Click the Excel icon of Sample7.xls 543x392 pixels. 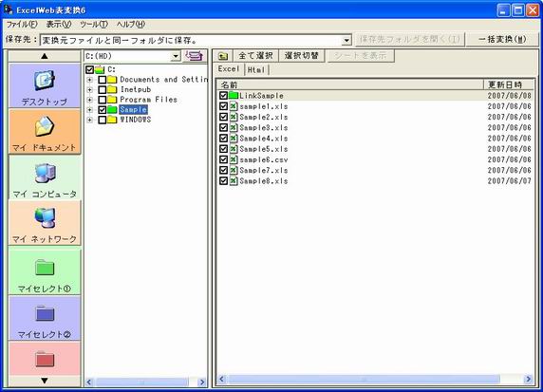pos(234,170)
